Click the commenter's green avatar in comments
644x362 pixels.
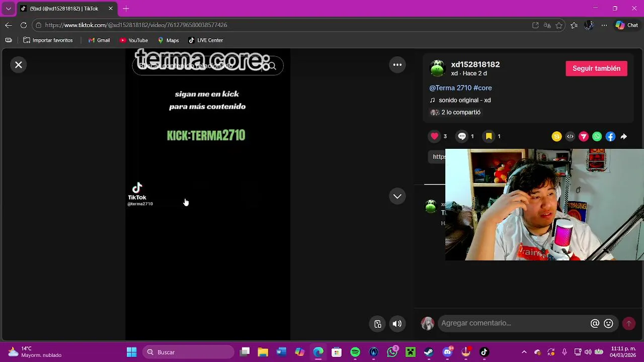(431, 206)
